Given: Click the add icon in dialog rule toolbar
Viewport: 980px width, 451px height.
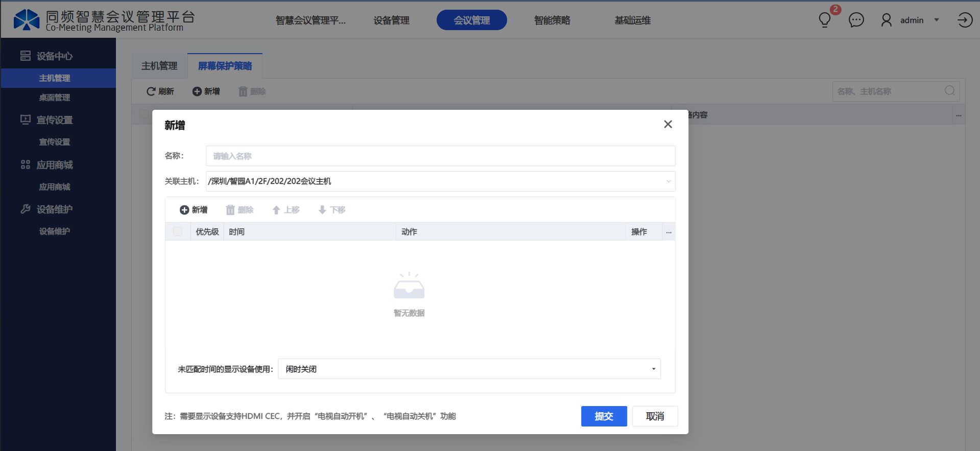Looking at the screenshot, I should click(184, 210).
